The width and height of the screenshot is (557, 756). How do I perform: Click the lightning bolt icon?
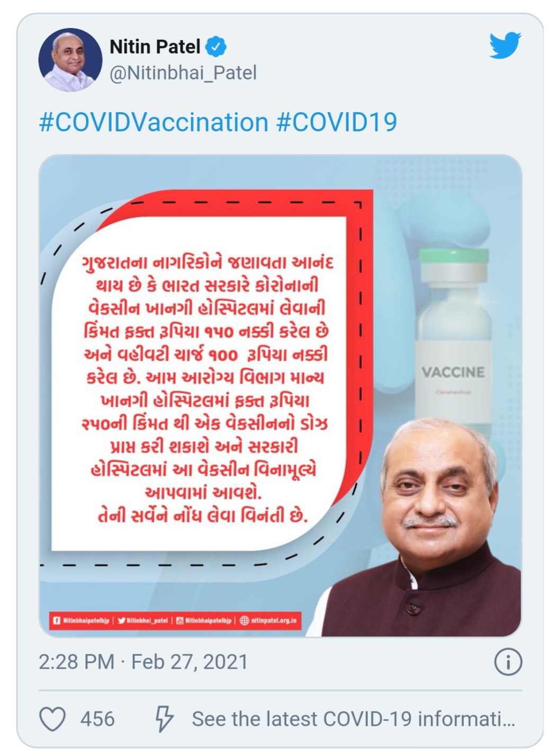pos(164,719)
